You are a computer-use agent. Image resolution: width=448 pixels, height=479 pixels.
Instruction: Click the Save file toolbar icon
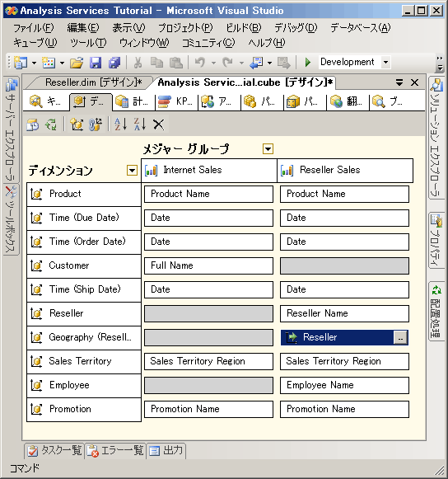[96, 63]
